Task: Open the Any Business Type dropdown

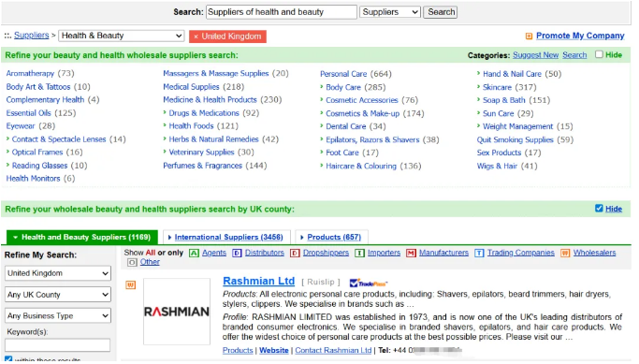Action: (x=58, y=317)
